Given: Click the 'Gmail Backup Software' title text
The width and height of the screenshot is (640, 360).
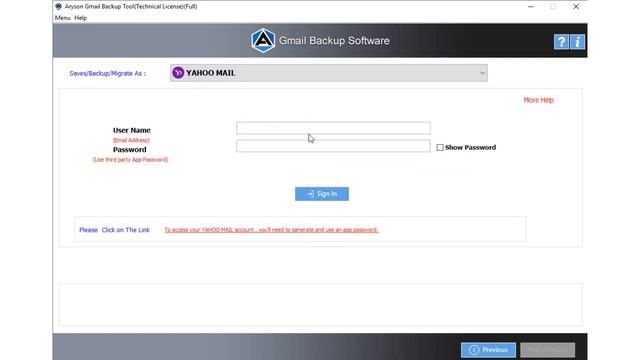Looking at the screenshot, I should click(334, 41).
